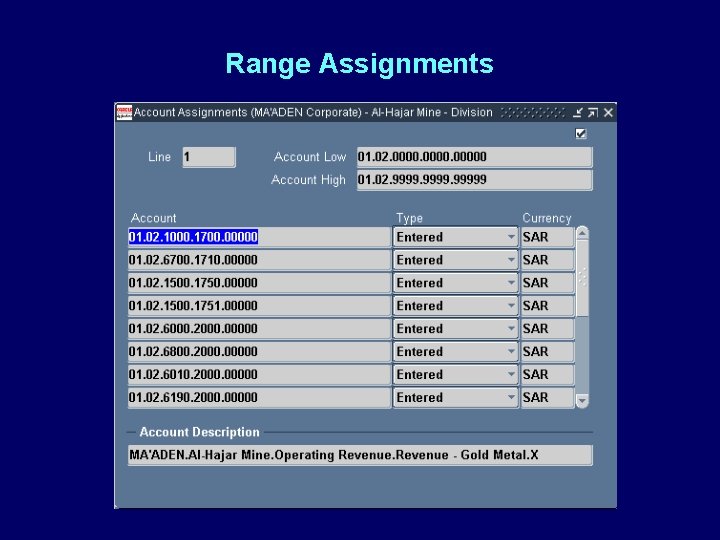This screenshot has width=720, height=540.
Task: Click SAR currency for account 01.02.1000.1700.00000
Action: tap(547, 237)
